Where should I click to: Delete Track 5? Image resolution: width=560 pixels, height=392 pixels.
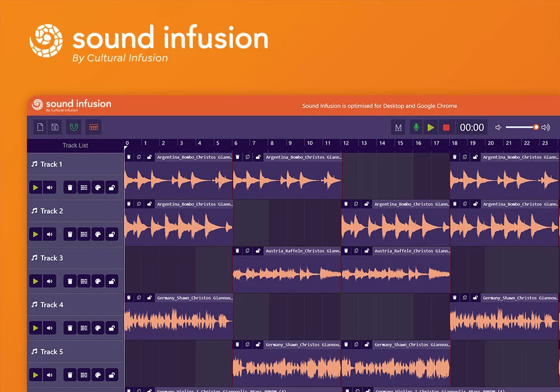click(x=70, y=375)
